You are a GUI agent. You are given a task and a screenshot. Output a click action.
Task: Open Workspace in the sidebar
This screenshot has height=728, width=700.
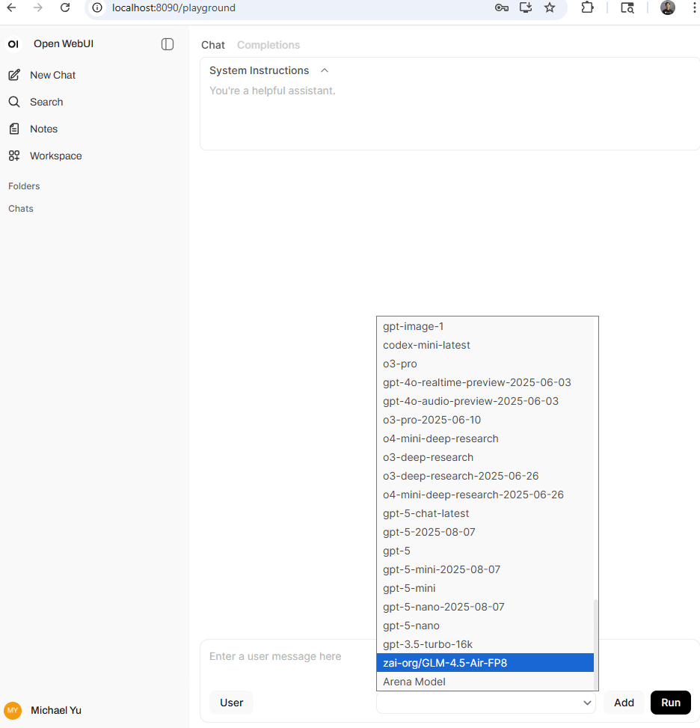click(55, 156)
